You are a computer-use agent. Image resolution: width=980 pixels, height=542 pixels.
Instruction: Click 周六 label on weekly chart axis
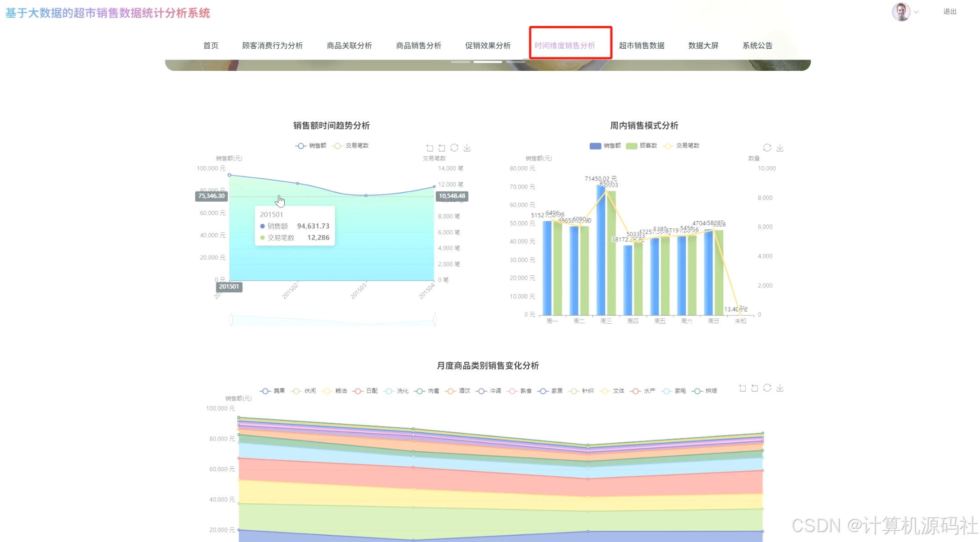click(686, 321)
